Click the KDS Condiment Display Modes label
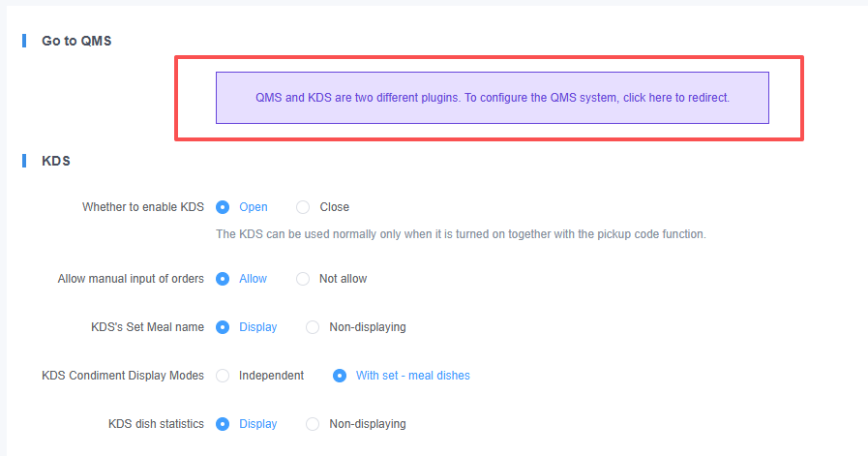868x456 pixels. (x=123, y=376)
